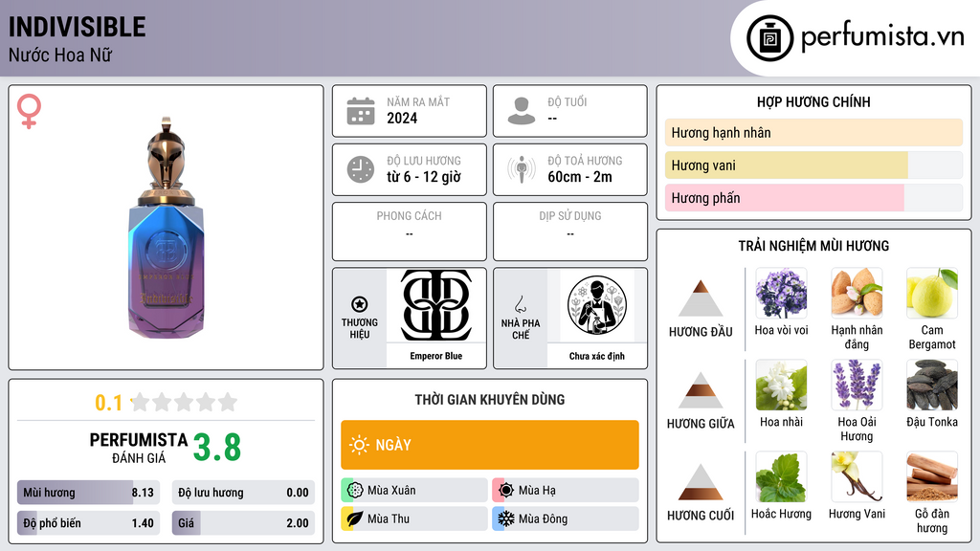Image resolution: width=980 pixels, height=551 pixels.
Task: Click the 60cm - 2m value
Action: point(580,177)
